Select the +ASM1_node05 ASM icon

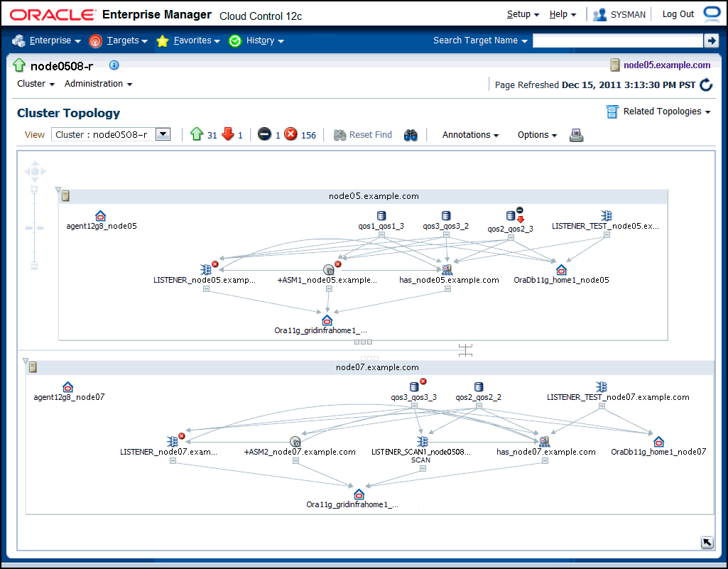(328, 269)
